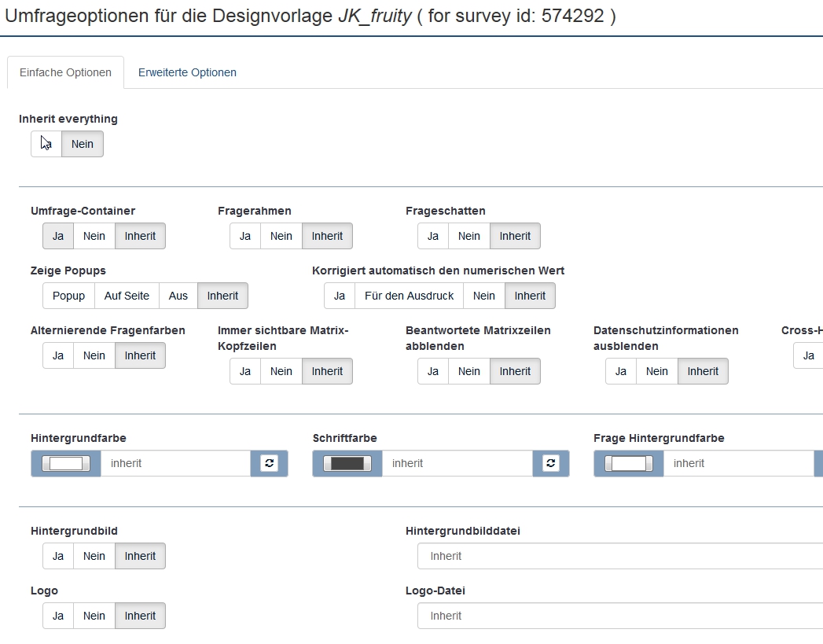
Task: Pick the Schriftfarbe dark color swatch
Action: click(x=347, y=463)
